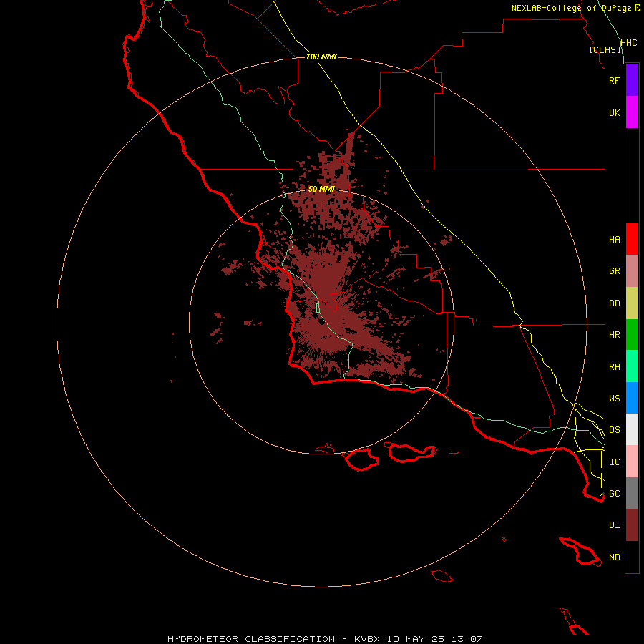
Task: Click the BD legend label
Action: tap(614, 303)
